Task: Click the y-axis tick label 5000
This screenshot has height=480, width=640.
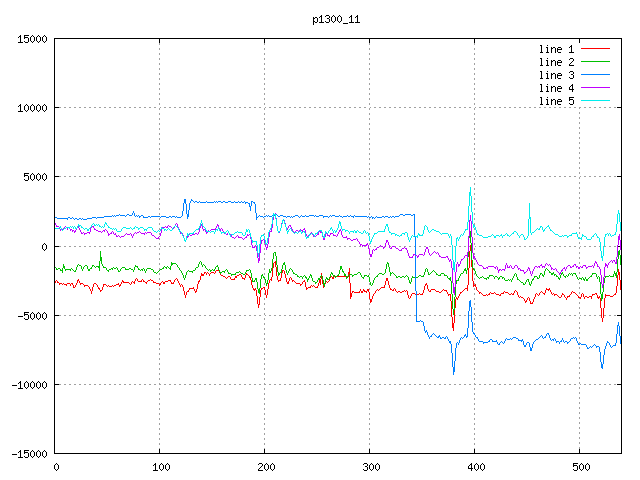Action: coord(33,177)
